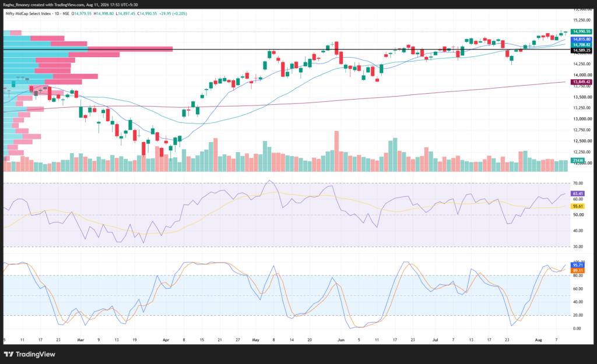Click the Jun date label on time axis
Image resolution: width=597 pixels, height=364 pixels.
[x=340, y=340]
